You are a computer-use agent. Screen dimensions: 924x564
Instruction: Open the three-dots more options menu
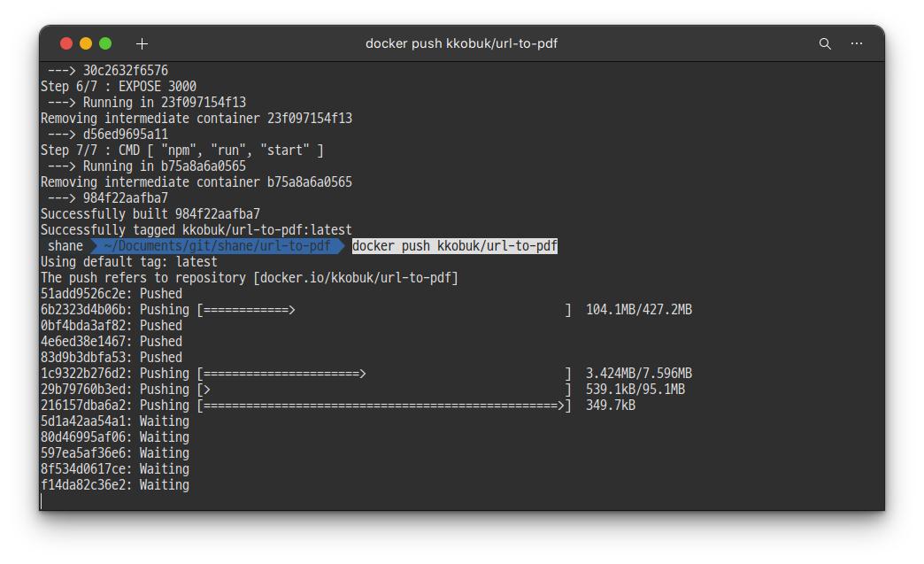coord(856,43)
